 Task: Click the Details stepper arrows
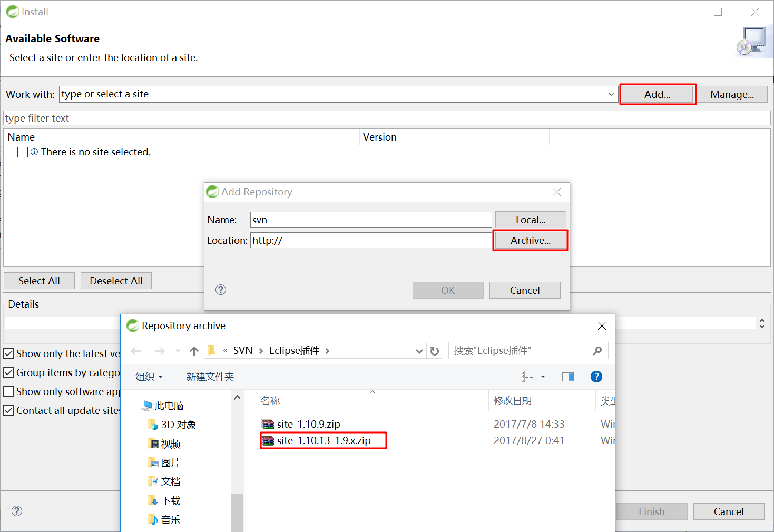click(762, 323)
